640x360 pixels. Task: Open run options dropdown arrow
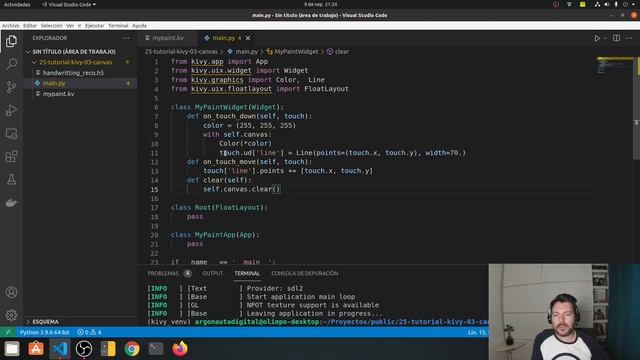[x=605, y=38]
